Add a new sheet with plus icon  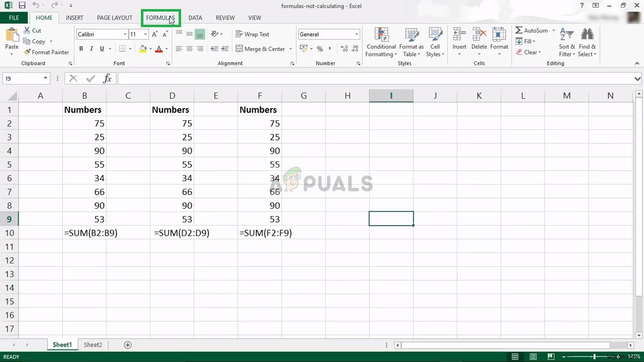pos(128,345)
